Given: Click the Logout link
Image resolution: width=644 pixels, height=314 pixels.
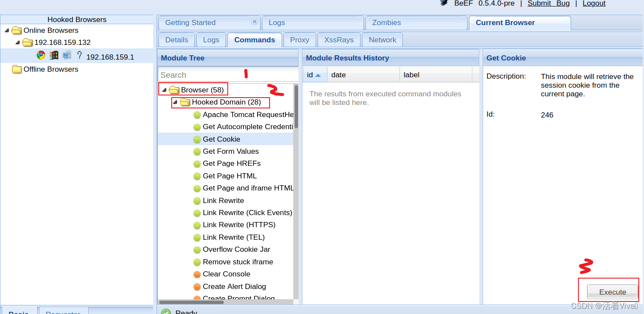Looking at the screenshot, I should tap(594, 3).
